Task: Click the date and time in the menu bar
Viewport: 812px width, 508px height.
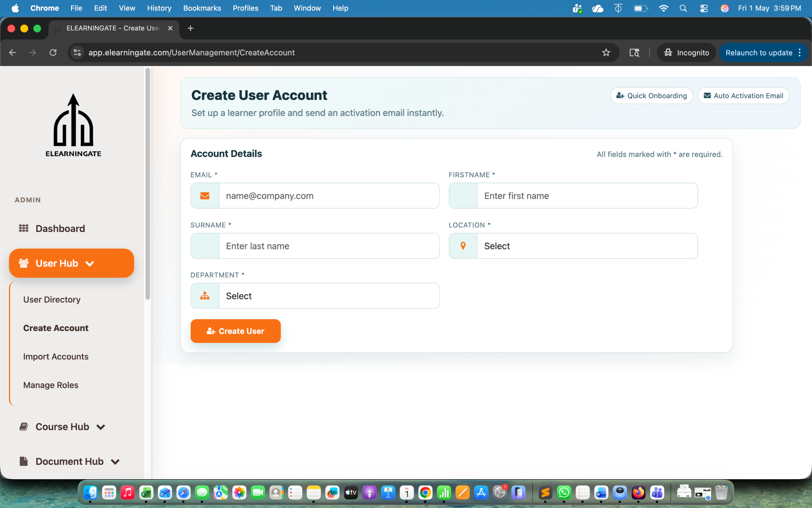Action: tap(769, 8)
